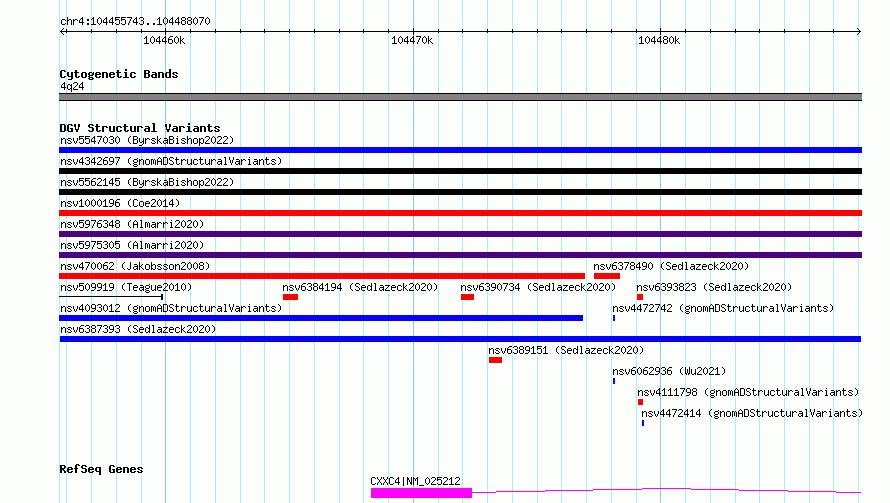Click the right arrowhead of the ruler
Viewport: 890px width, 503px height.
[x=859, y=32]
